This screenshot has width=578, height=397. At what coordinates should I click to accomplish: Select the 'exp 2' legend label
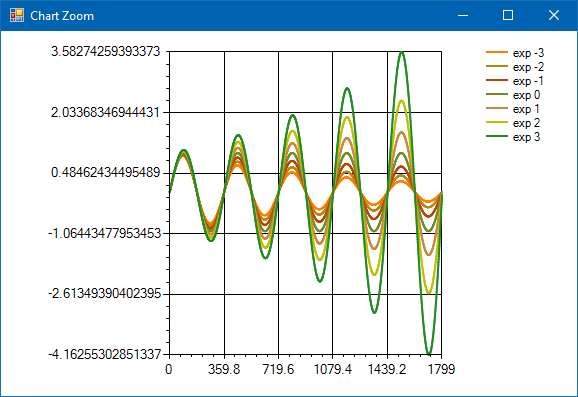pos(526,123)
